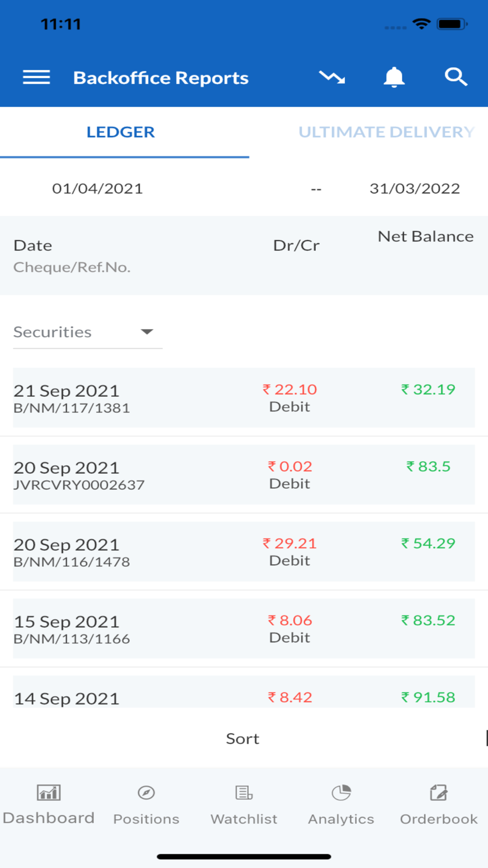This screenshot has height=868, width=488.
Task: Open 15 Sep 2021 entry
Action: [244, 628]
